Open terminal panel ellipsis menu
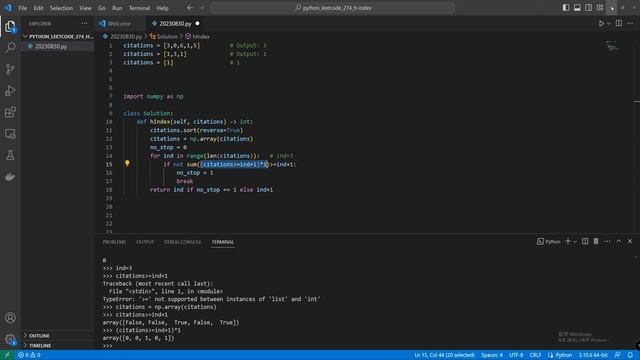The image size is (640, 360). click(607, 242)
